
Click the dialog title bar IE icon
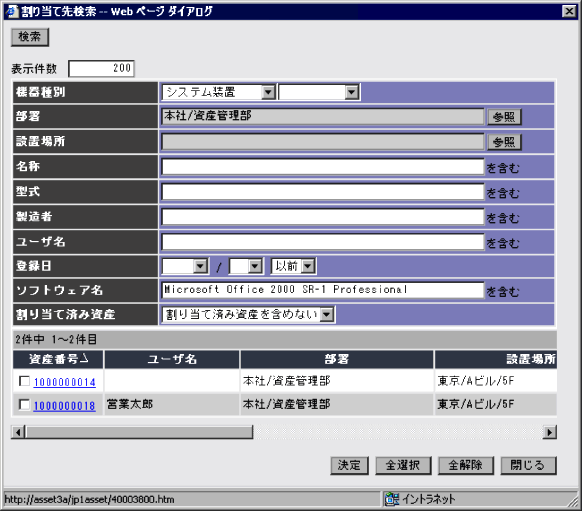(12, 12)
